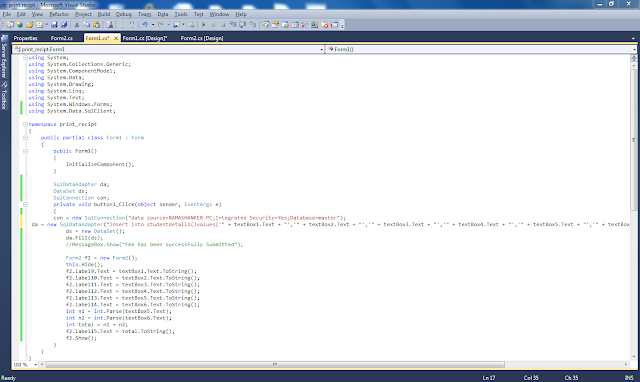Collapse the button1_Click method block
640x382 pixels.
[25, 204]
